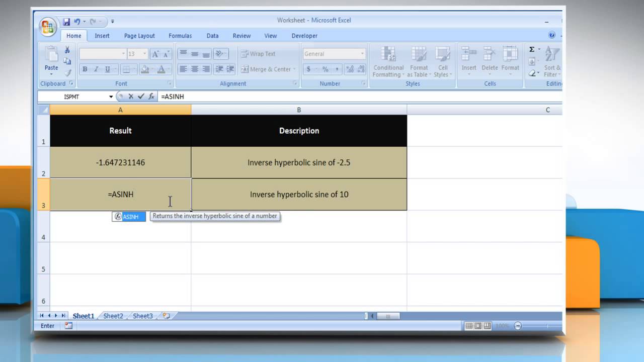Switch to Normal view
The width and height of the screenshot is (644, 362).
[x=469, y=326]
